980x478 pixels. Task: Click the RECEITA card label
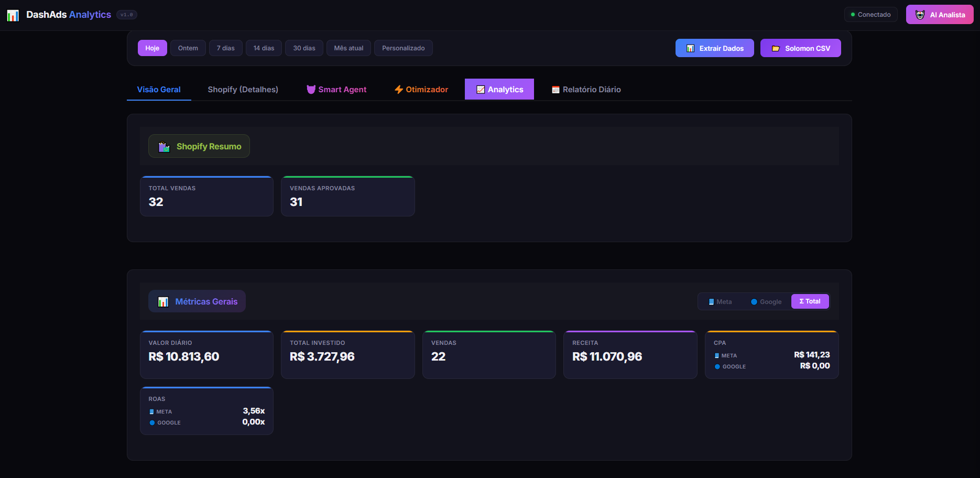585,343
